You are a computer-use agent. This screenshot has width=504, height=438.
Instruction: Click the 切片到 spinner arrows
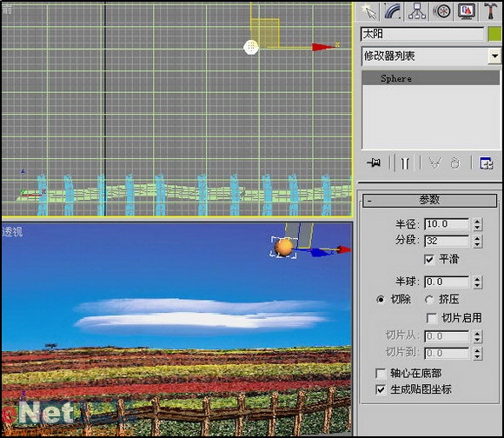477,353
